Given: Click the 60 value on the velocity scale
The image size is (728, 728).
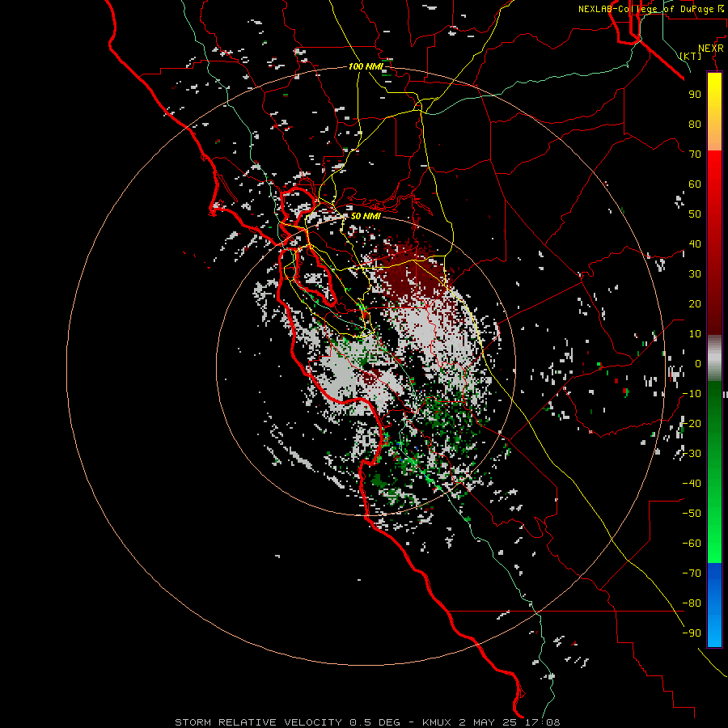Looking at the screenshot, I should tap(695, 184).
